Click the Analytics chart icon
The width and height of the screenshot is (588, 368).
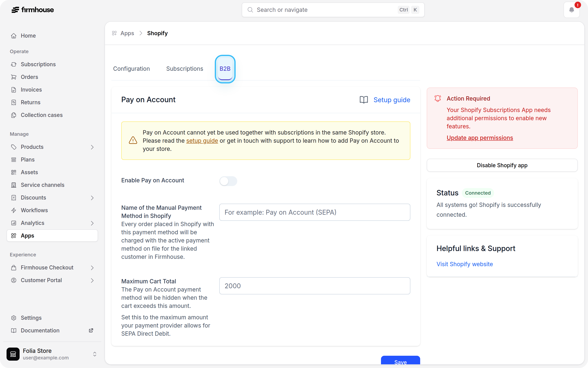click(x=14, y=223)
